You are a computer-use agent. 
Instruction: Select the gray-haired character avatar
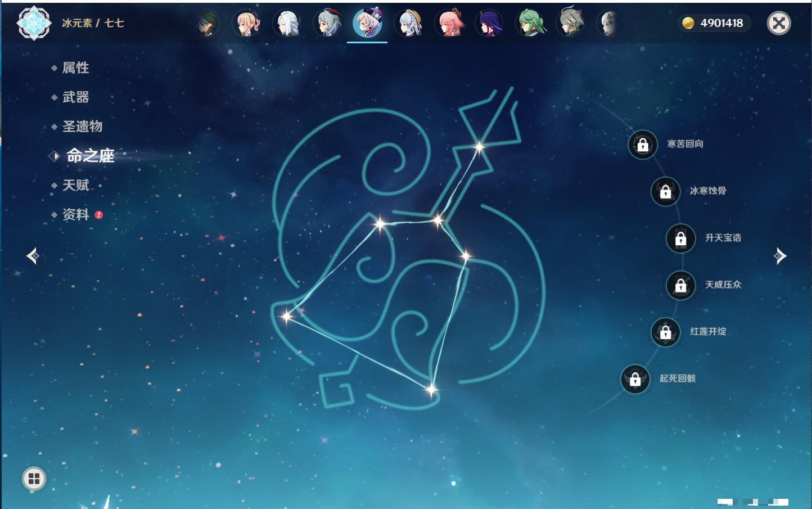click(571, 23)
